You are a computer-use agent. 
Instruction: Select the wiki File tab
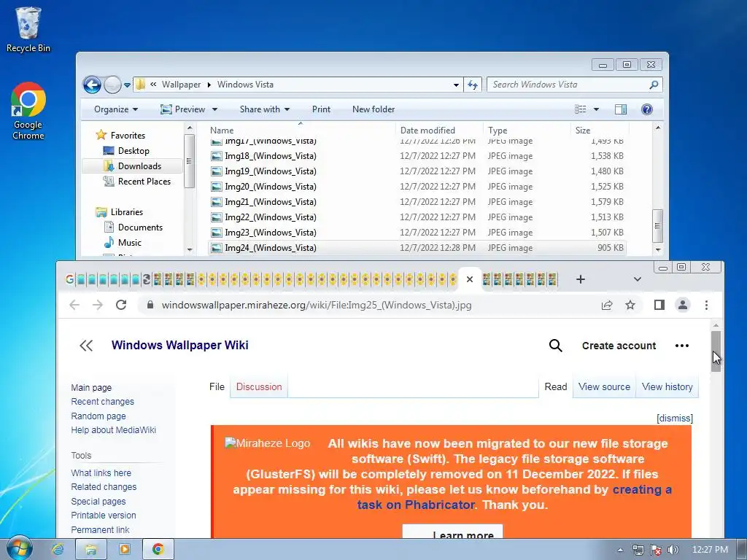[x=217, y=386]
